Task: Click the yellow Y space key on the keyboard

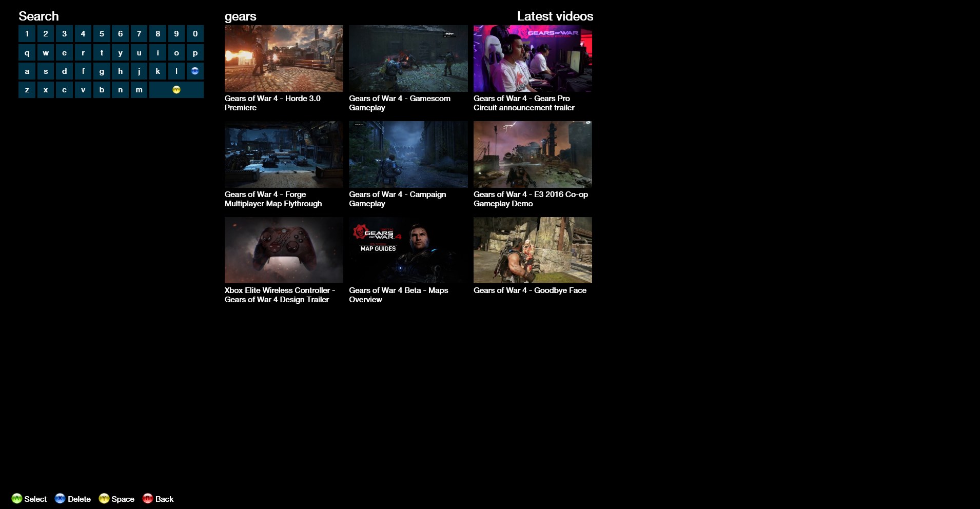Action: [x=177, y=90]
